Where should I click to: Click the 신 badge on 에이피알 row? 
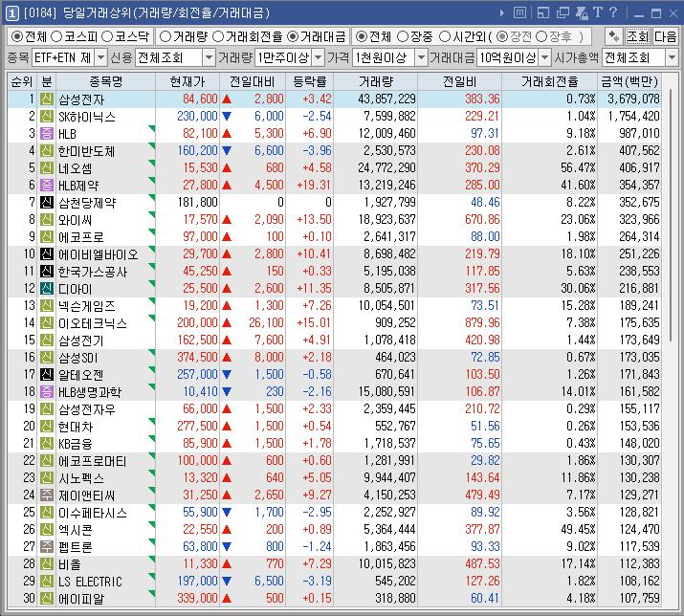coord(47,598)
